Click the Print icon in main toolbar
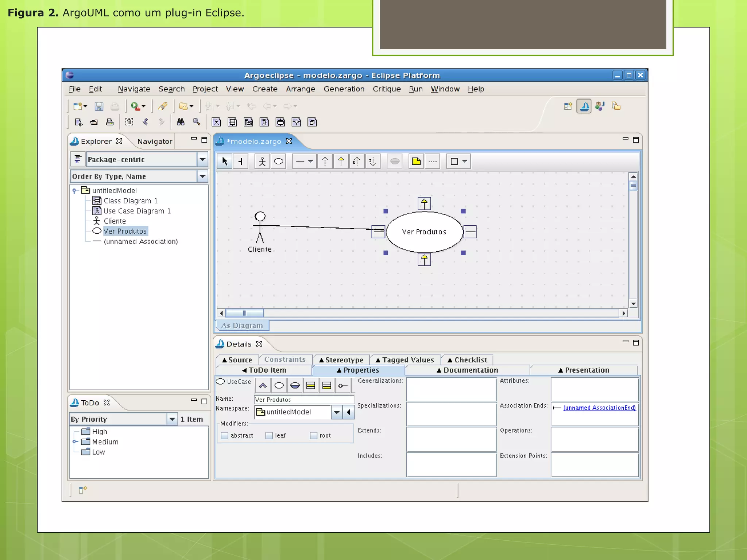 (115, 106)
